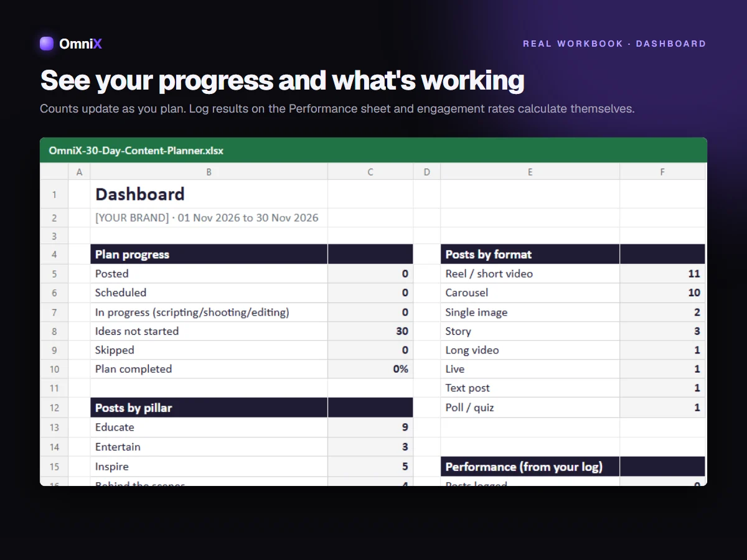The width and height of the screenshot is (747, 560).
Task: Select the Scheduled label cell
Action: (209, 292)
